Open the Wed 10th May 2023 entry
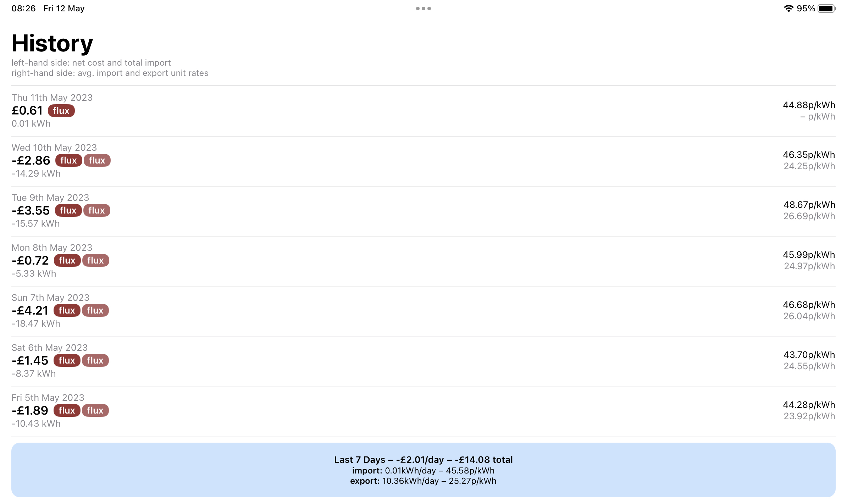The image size is (847, 504). point(423,162)
